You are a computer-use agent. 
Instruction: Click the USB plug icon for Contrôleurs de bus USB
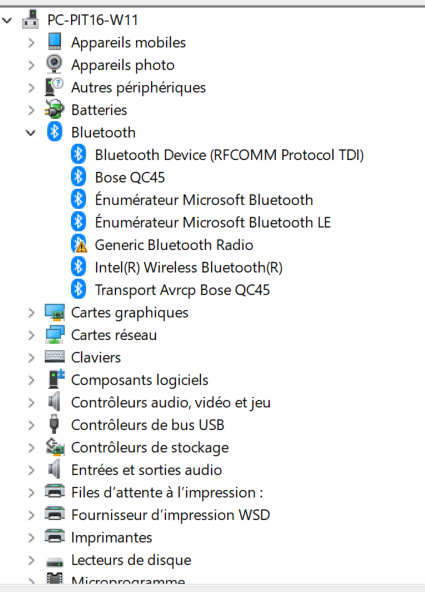pyautogui.click(x=54, y=424)
